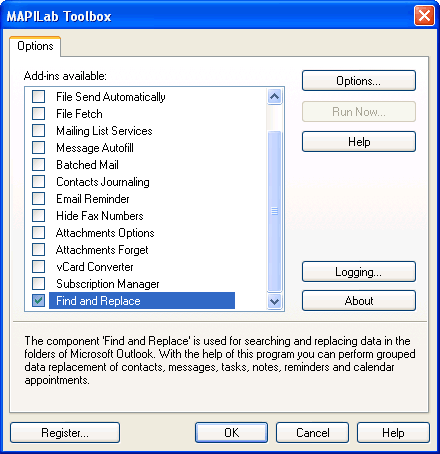Viewport: 440px width, 454px height.
Task: Open the Logging... settings
Action: (359, 272)
